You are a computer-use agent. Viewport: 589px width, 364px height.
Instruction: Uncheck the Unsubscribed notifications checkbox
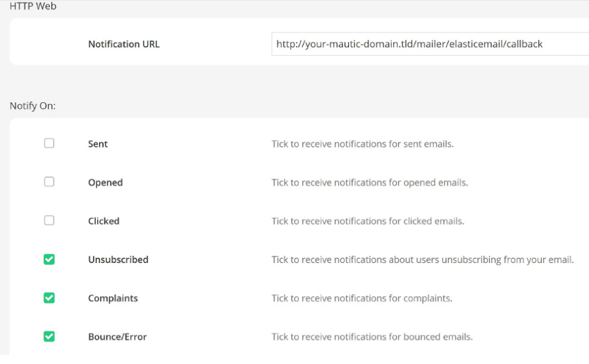tap(49, 259)
